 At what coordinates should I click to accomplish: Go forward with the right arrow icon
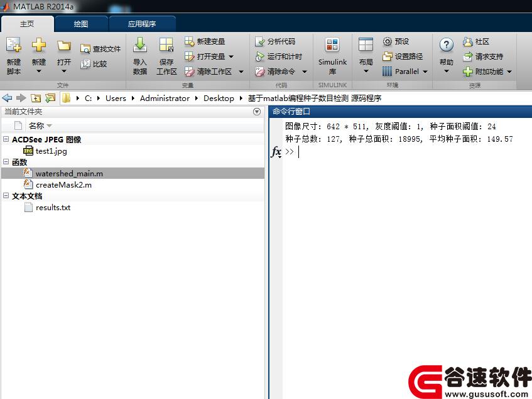click(x=21, y=98)
